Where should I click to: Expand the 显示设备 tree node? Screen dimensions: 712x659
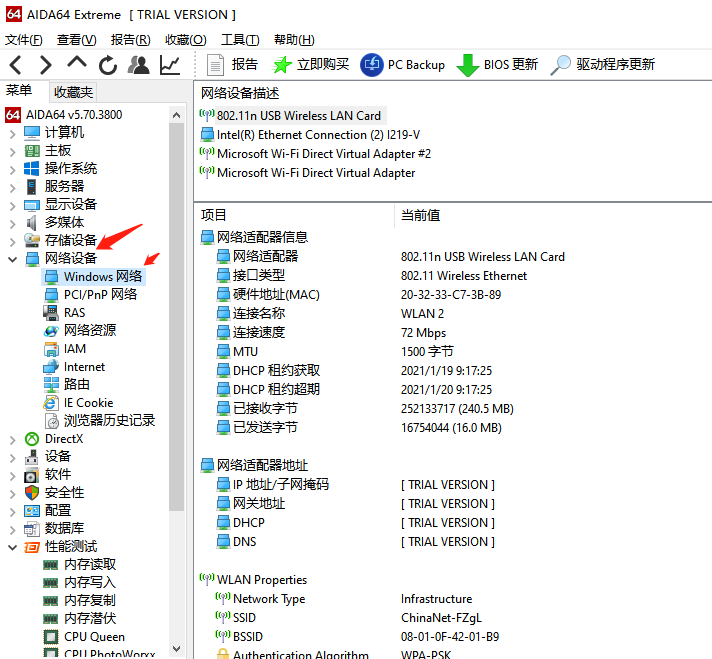(x=12, y=205)
